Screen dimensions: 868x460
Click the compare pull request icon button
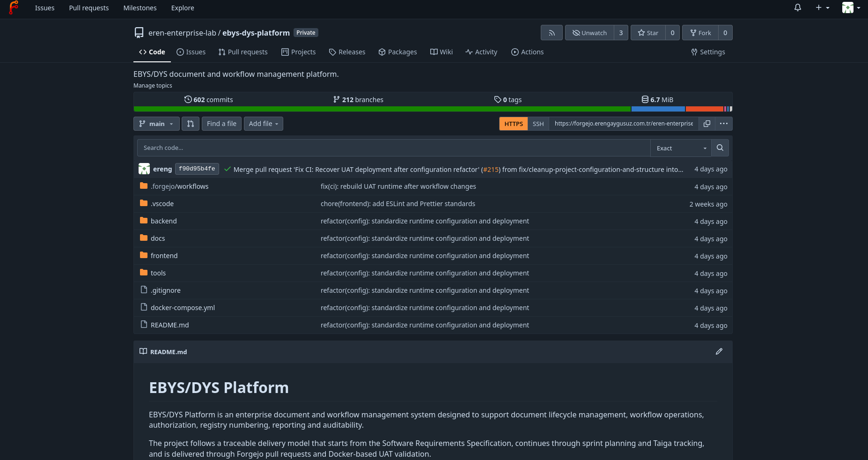coord(191,124)
